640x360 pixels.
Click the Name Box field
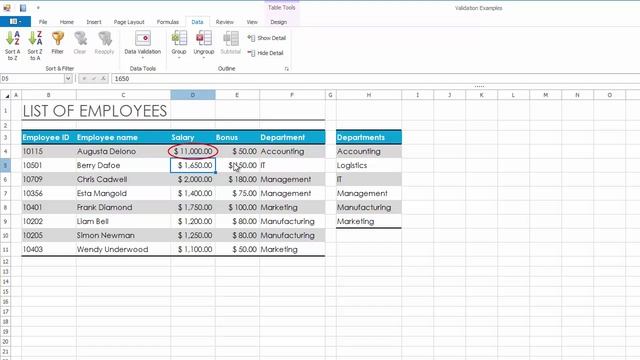point(33,78)
